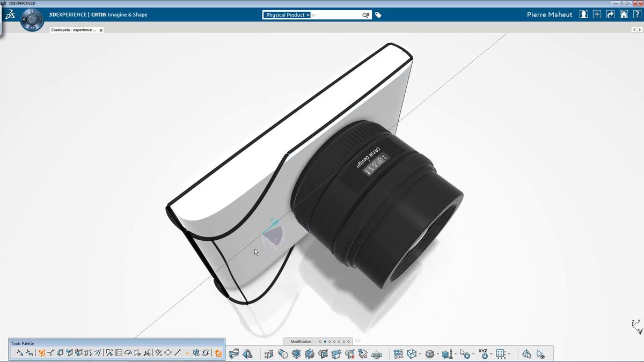
Task: Select the seventh section dot
Action: (x=349, y=342)
